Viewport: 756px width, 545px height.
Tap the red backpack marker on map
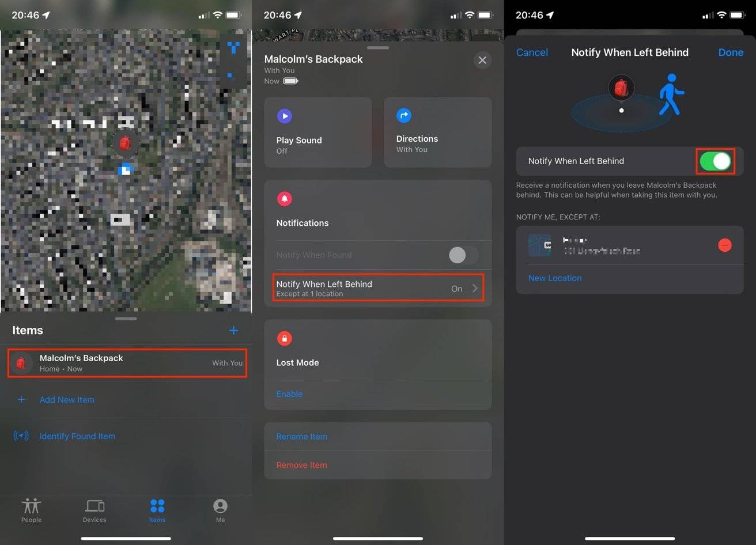point(125,143)
